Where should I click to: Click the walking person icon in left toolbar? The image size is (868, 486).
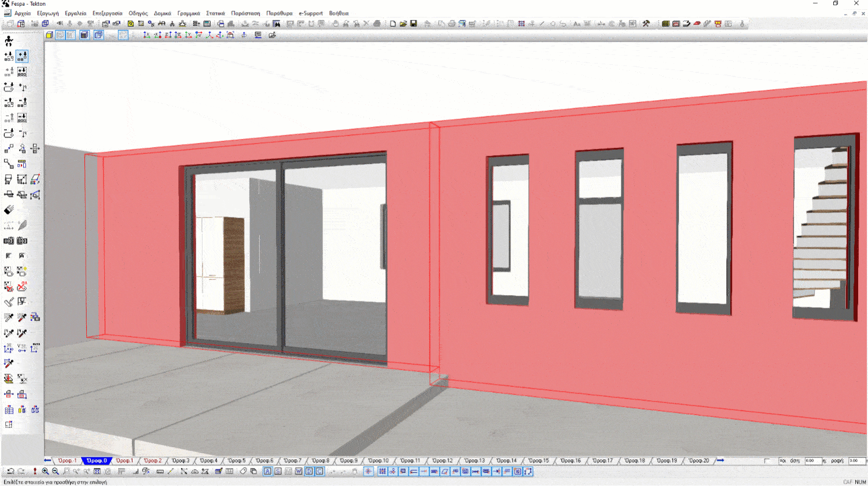click(x=9, y=41)
